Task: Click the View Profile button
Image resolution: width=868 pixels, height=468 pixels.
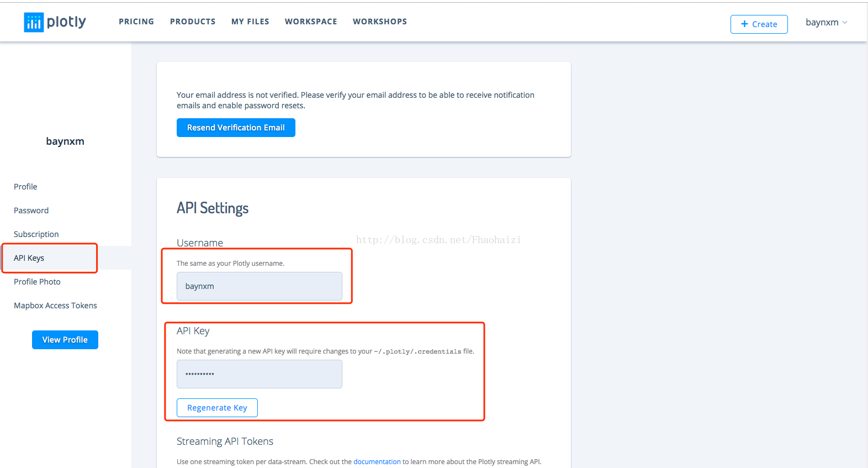Action: [65, 340]
